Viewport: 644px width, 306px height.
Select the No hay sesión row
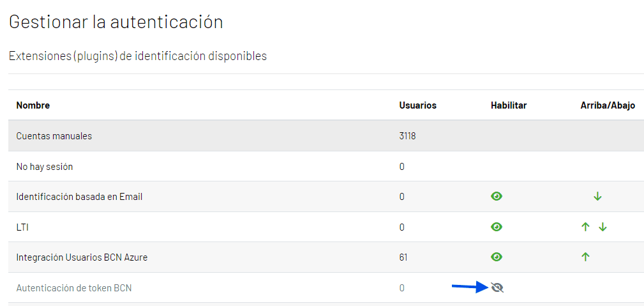click(45, 167)
